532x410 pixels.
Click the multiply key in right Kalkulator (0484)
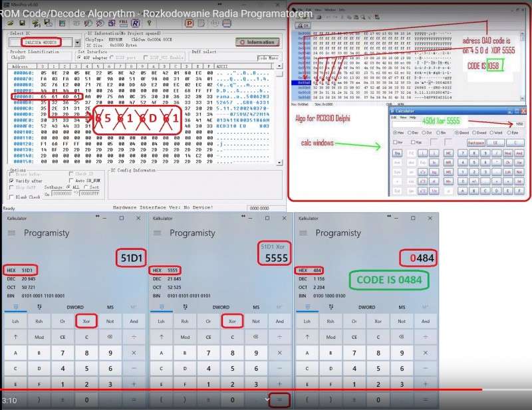pos(426,353)
